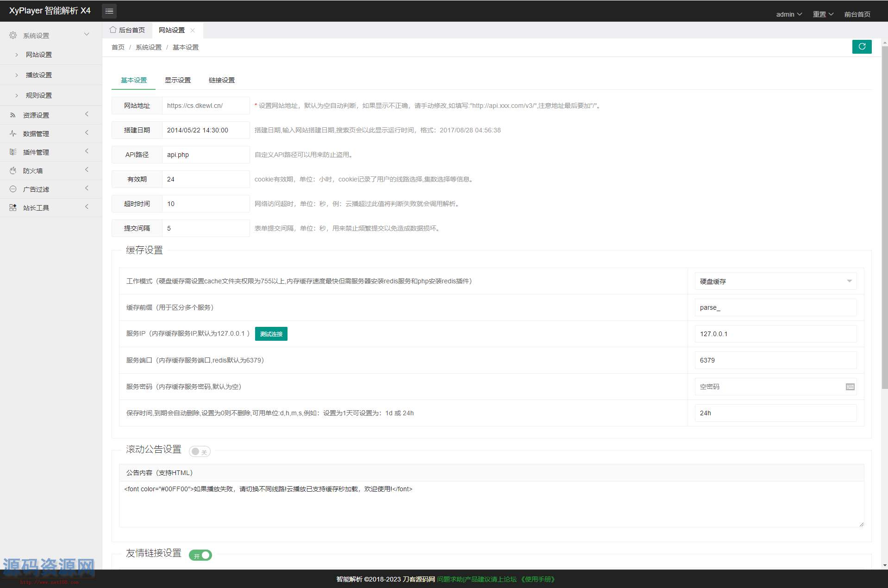888x588 pixels.
Task: Turn off the 友情链接设置 toggle
Action: pyautogui.click(x=200, y=555)
